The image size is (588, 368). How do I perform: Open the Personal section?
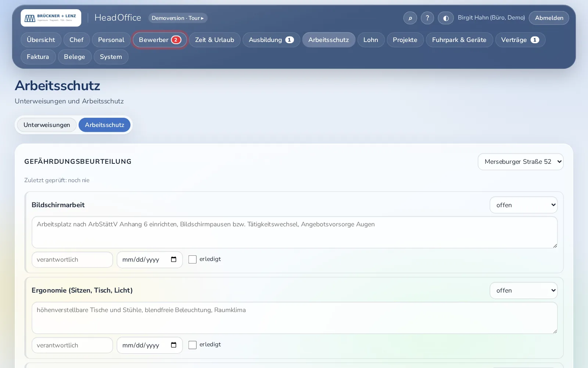[x=111, y=40]
